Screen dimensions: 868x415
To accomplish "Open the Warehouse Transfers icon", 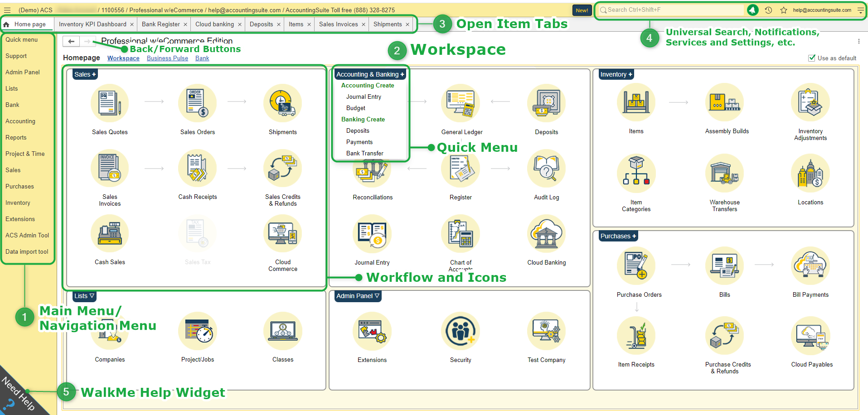I will (724, 174).
